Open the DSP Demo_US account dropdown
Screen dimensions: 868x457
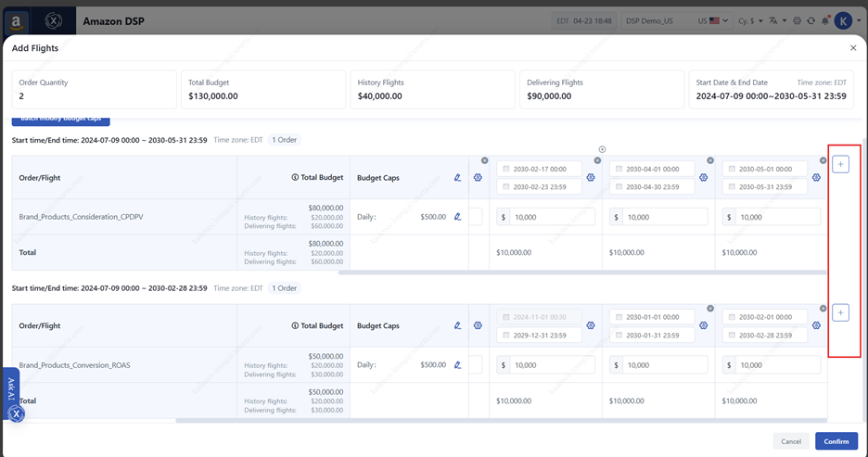coord(677,20)
